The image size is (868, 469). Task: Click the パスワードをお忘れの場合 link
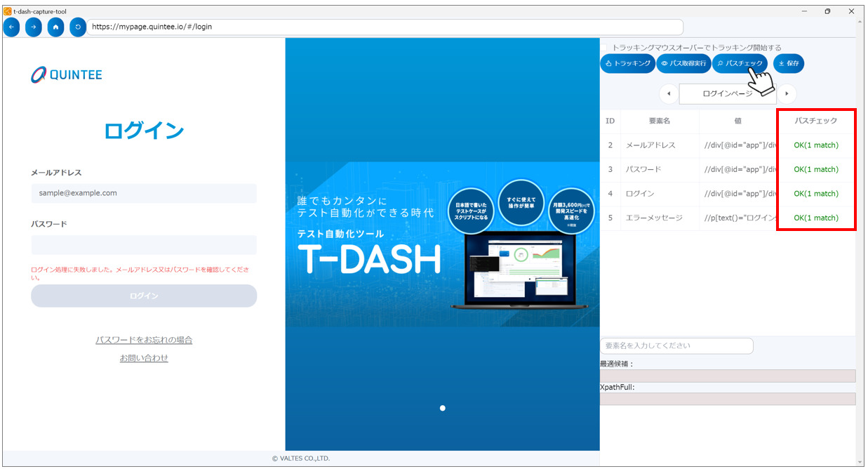click(x=144, y=340)
